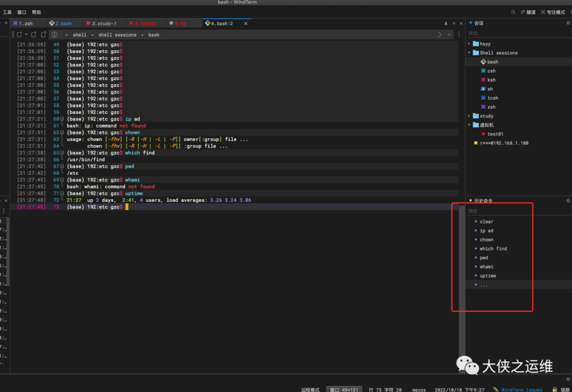This screenshot has width=572, height=392.
Task: Open the 历史命令 panel settings gear
Action: 568,201
